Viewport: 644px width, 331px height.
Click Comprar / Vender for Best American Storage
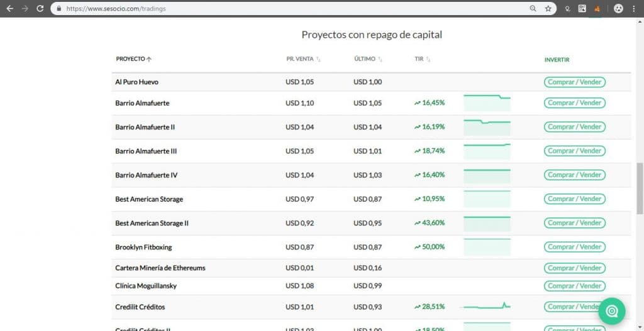[x=575, y=199]
